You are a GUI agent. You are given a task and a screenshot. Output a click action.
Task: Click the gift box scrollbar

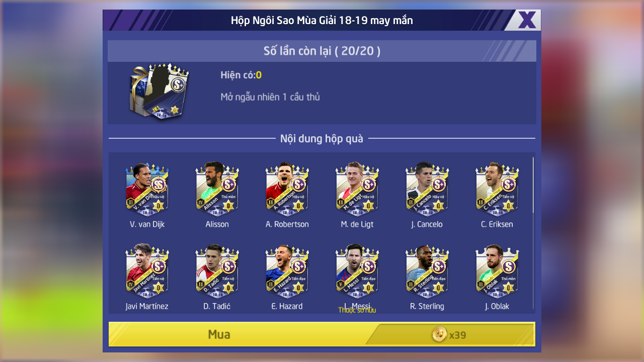pos(533,185)
